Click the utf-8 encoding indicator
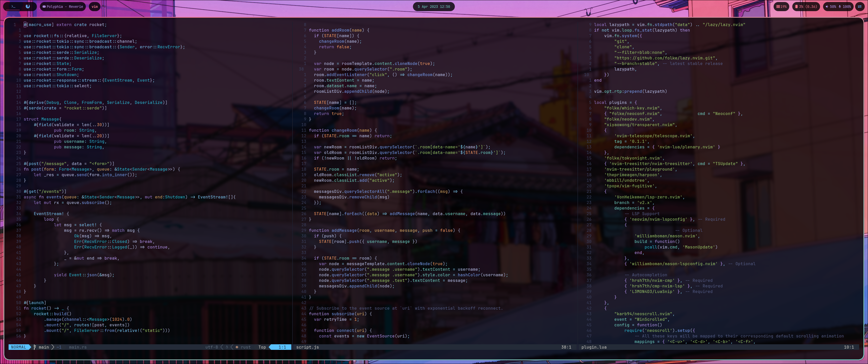Image resolution: width=868 pixels, height=364 pixels. coord(212,347)
